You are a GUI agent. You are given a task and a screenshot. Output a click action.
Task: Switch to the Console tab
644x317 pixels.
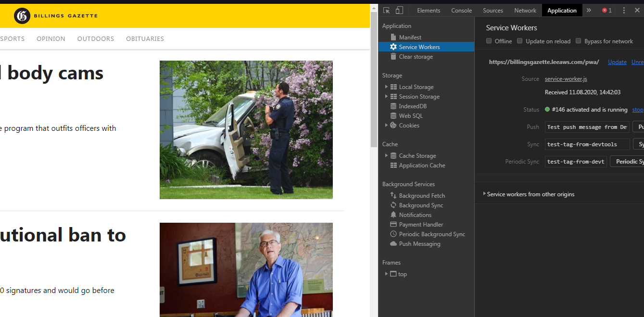point(461,10)
